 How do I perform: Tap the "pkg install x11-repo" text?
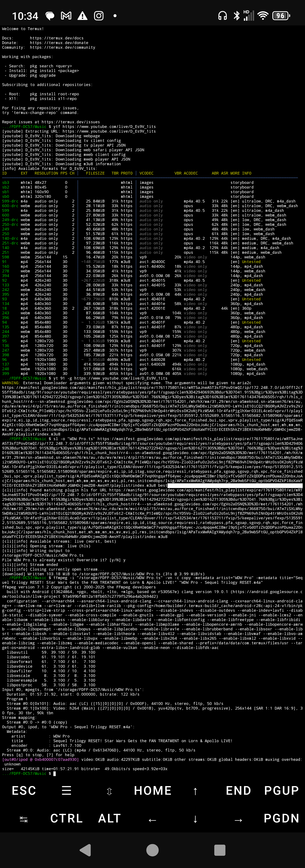click(53, 99)
